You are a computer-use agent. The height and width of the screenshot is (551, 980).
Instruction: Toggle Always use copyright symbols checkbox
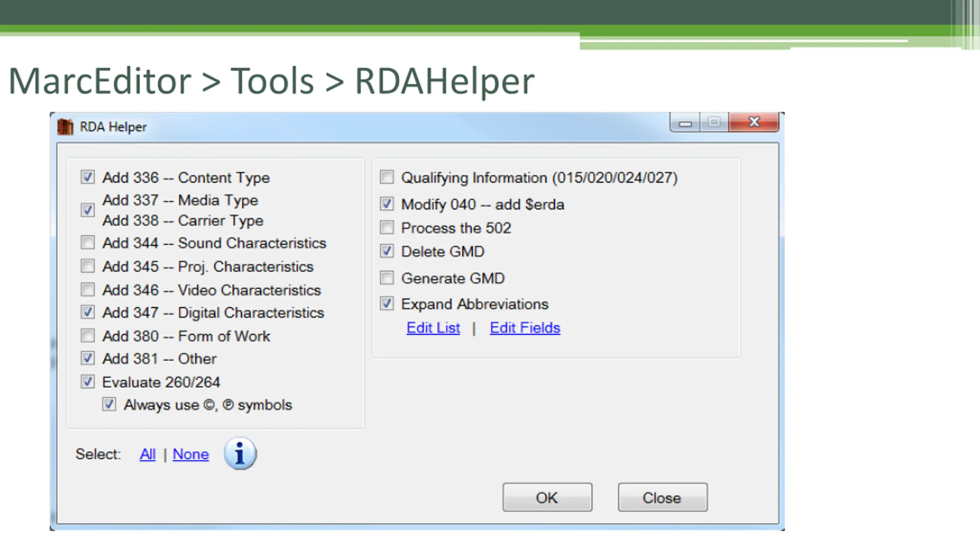[x=109, y=404]
